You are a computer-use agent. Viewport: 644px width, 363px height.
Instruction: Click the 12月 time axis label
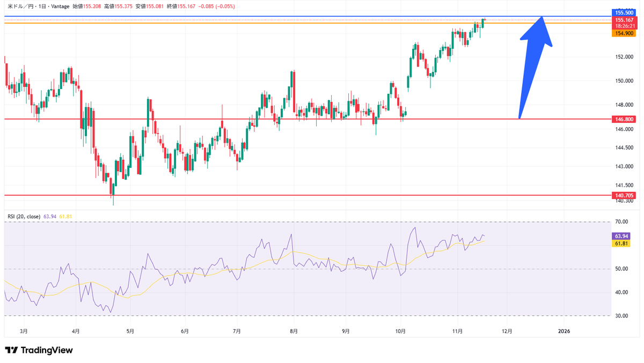tap(507, 331)
